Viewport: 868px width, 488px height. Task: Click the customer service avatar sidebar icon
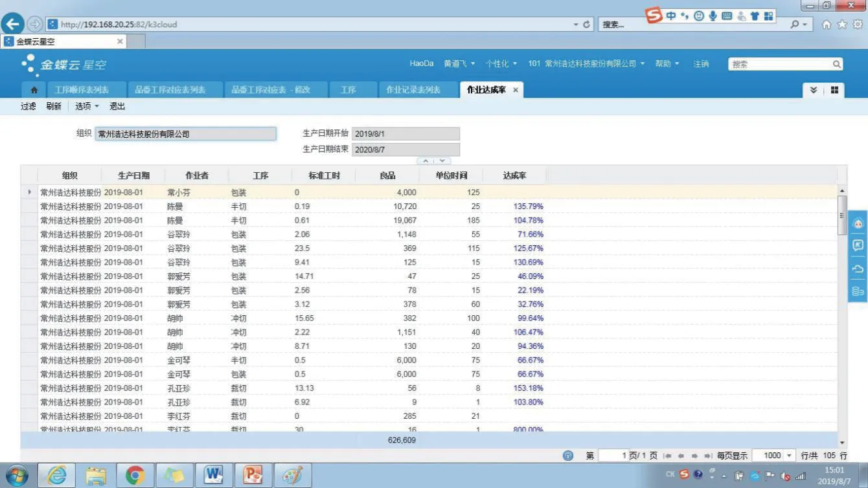click(858, 224)
